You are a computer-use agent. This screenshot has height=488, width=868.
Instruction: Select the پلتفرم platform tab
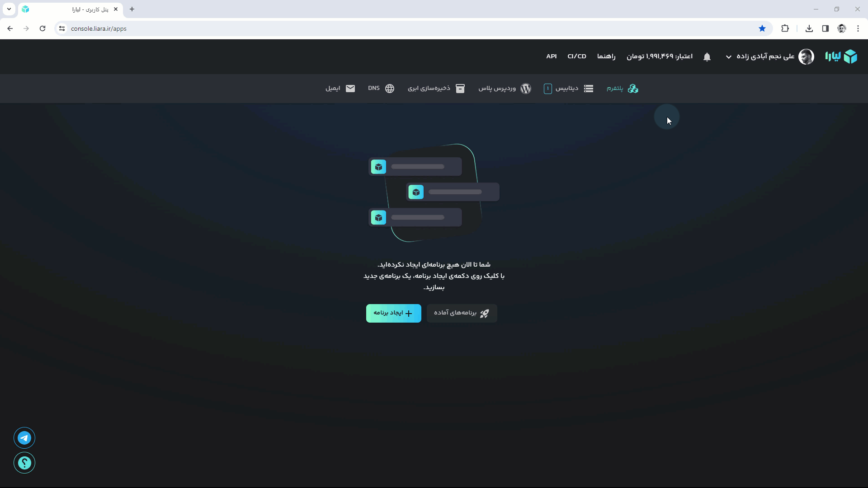point(623,89)
